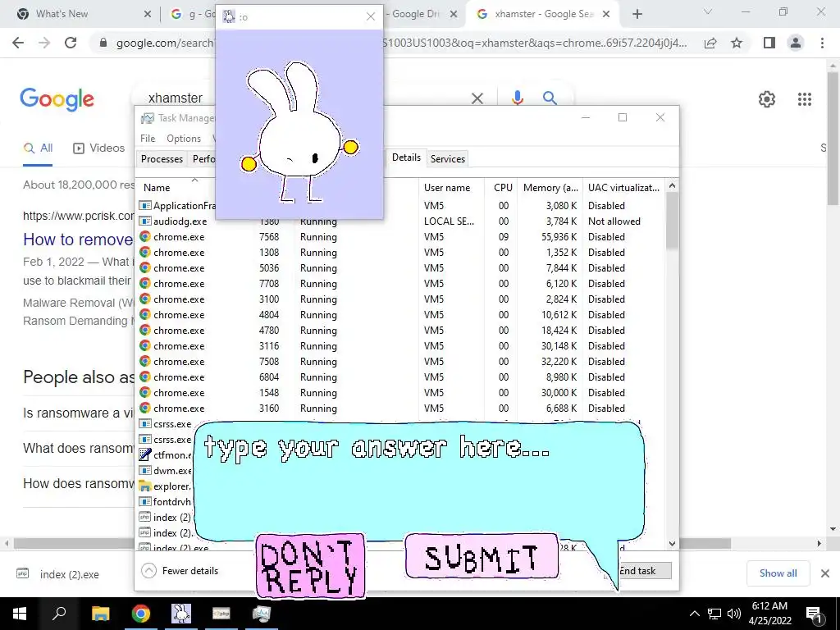
Task: Click the Chrome icon for PID 1548
Action: click(144, 392)
